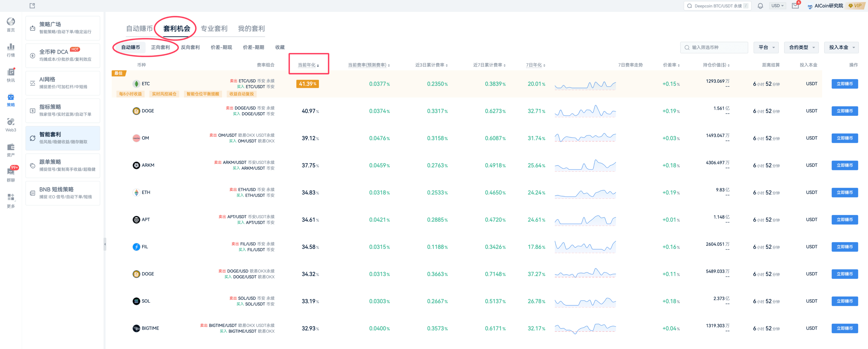Open the 更多 more apps icon

point(11,201)
